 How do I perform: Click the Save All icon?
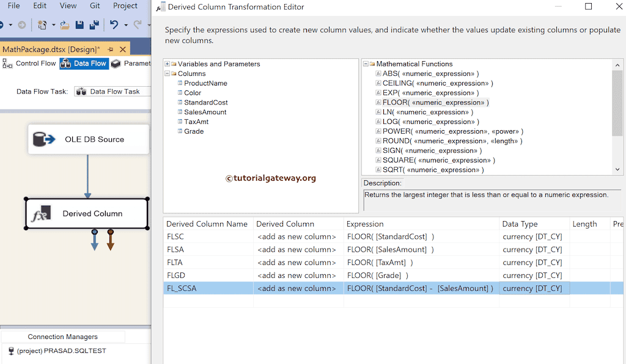[95, 24]
